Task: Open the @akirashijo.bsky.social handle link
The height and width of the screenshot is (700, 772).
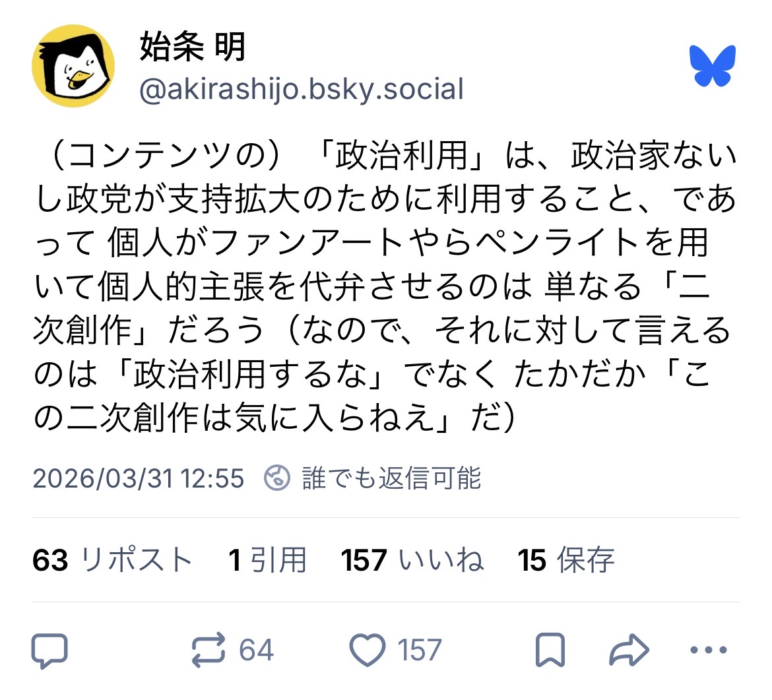Action: [302, 89]
